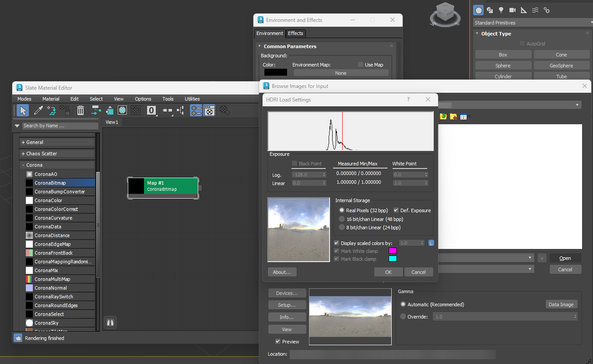
Task: Click the Lay Out Children icon
Action: (x=180, y=110)
